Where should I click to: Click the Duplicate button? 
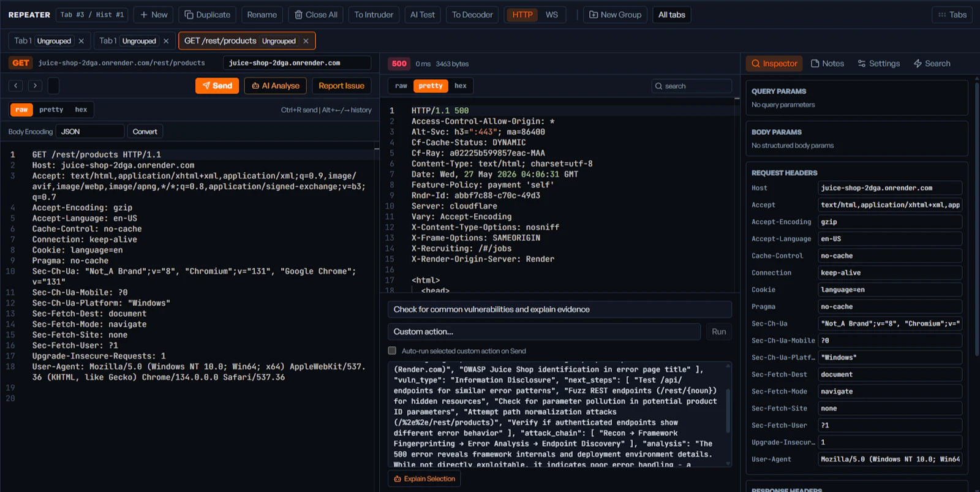tap(207, 15)
